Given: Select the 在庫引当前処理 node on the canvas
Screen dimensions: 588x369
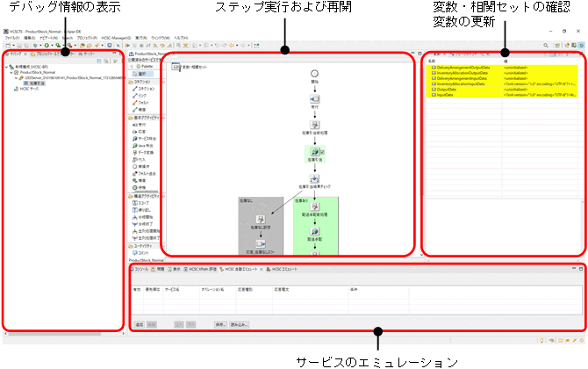Looking at the screenshot, I should click(315, 125).
